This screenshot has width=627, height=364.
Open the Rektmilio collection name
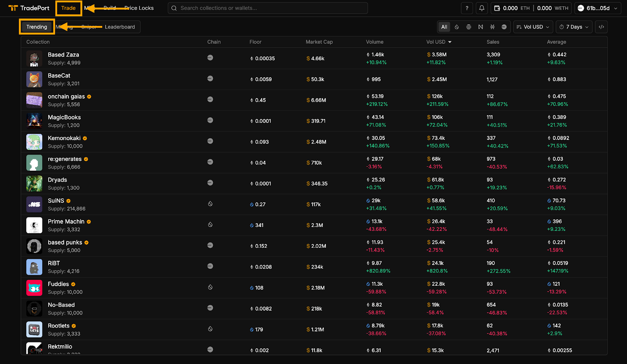pos(60,347)
